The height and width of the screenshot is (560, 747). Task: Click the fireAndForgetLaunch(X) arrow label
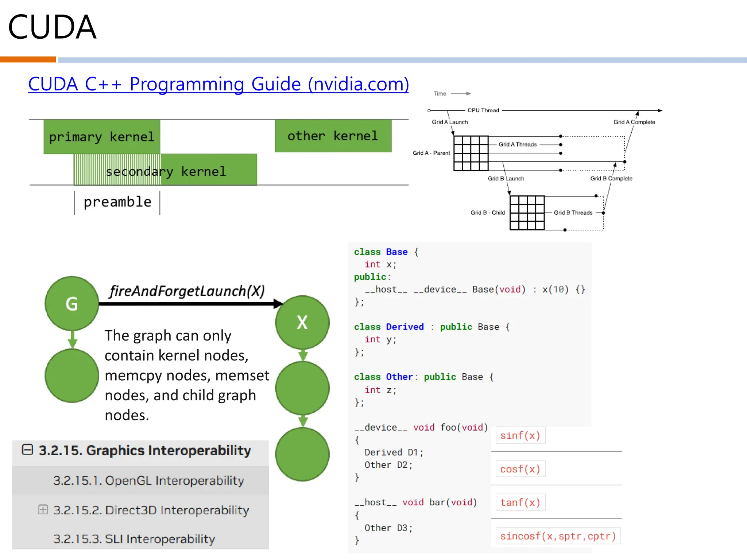[187, 291]
